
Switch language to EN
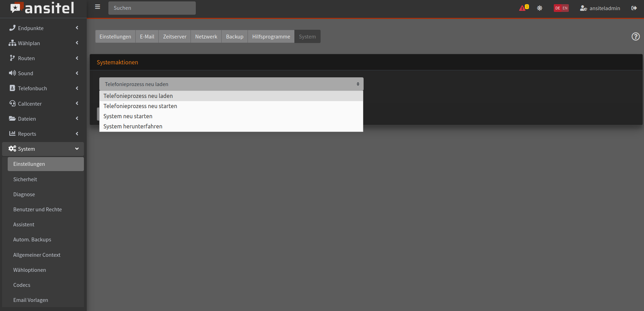tap(565, 8)
